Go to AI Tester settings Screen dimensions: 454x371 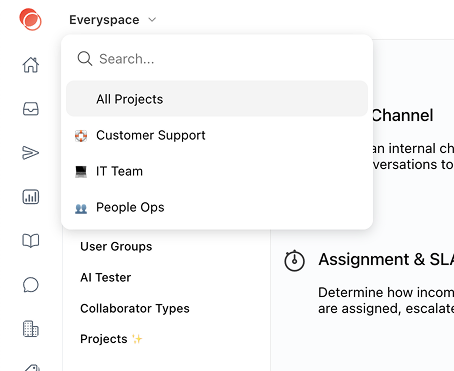click(x=106, y=277)
